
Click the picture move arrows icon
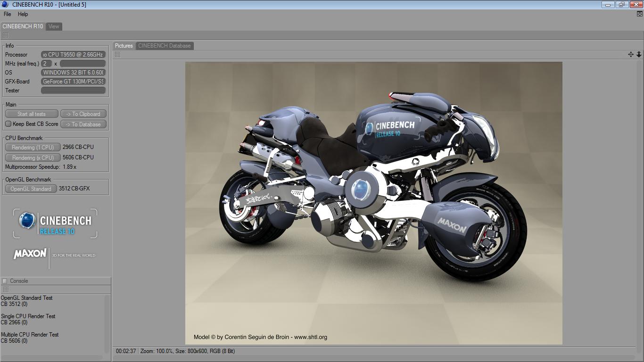click(x=631, y=55)
